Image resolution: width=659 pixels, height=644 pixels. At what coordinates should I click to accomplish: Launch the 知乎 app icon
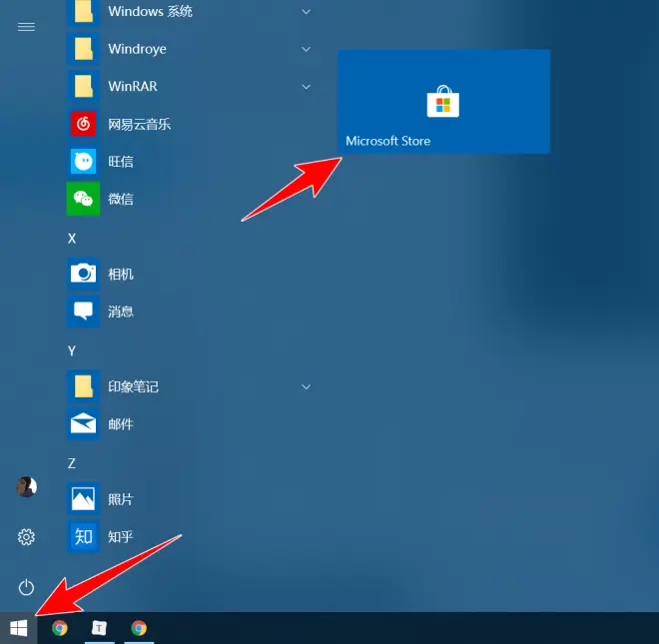tap(83, 536)
